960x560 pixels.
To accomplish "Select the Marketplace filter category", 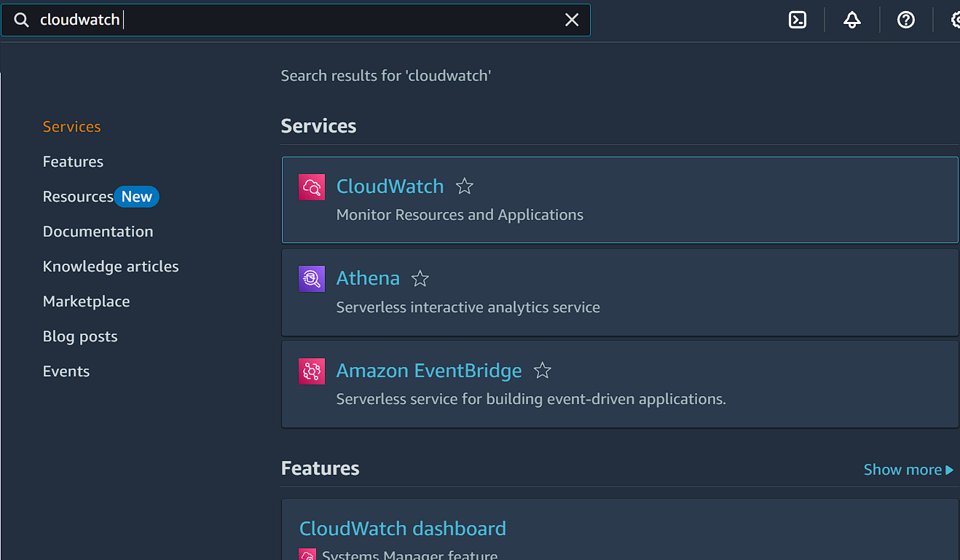I will pos(86,301).
